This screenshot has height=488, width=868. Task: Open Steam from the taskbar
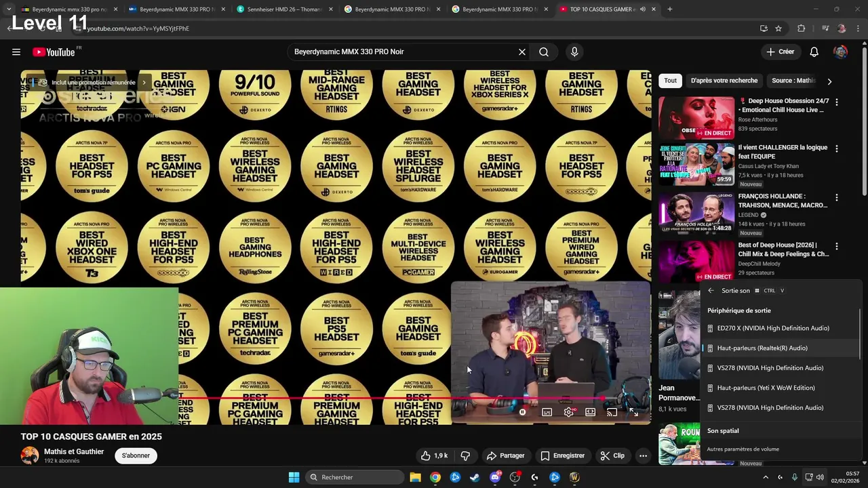[475, 477]
